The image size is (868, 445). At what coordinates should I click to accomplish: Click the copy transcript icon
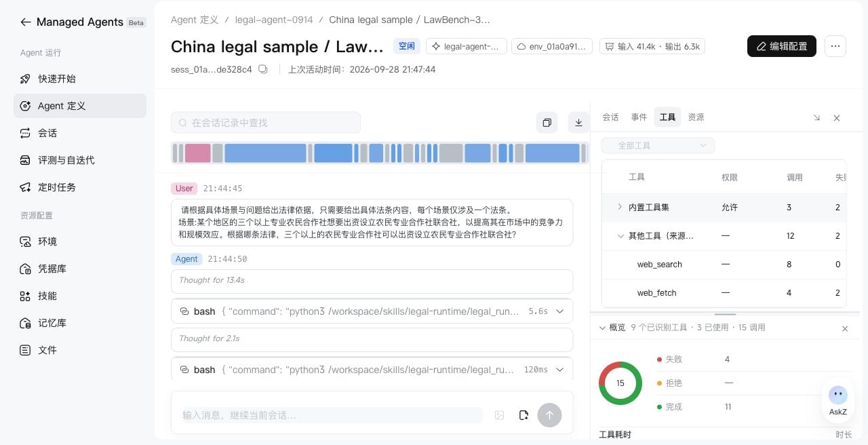tap(547, 123)
